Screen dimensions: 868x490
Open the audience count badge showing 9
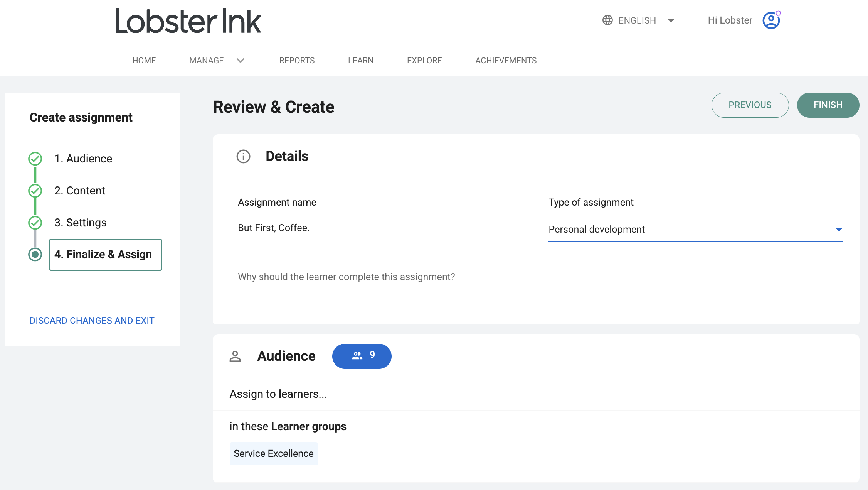point(362,356)
